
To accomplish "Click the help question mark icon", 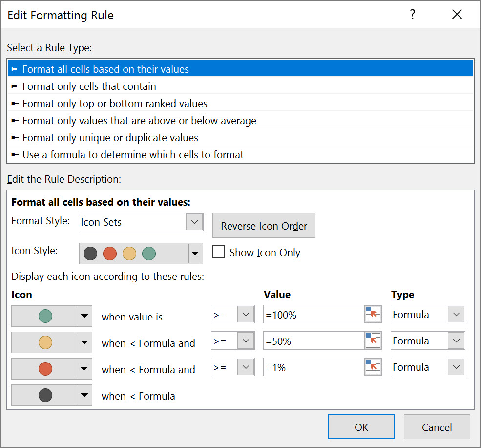I will [413, 15].
